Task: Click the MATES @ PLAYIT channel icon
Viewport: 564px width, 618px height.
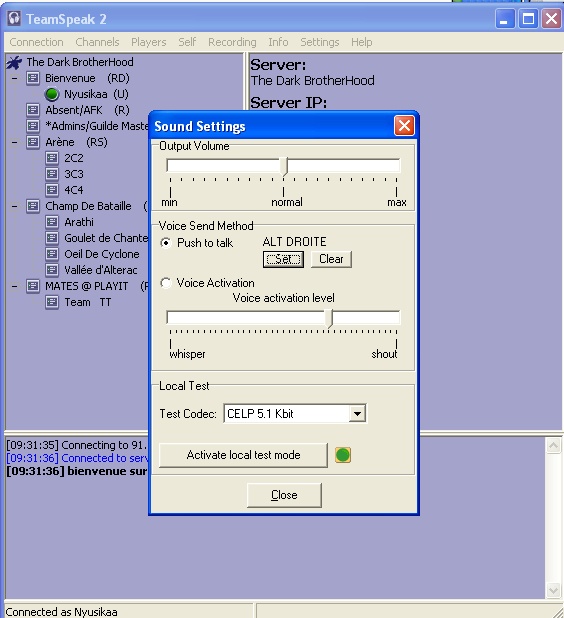Action: click(33, 286)
